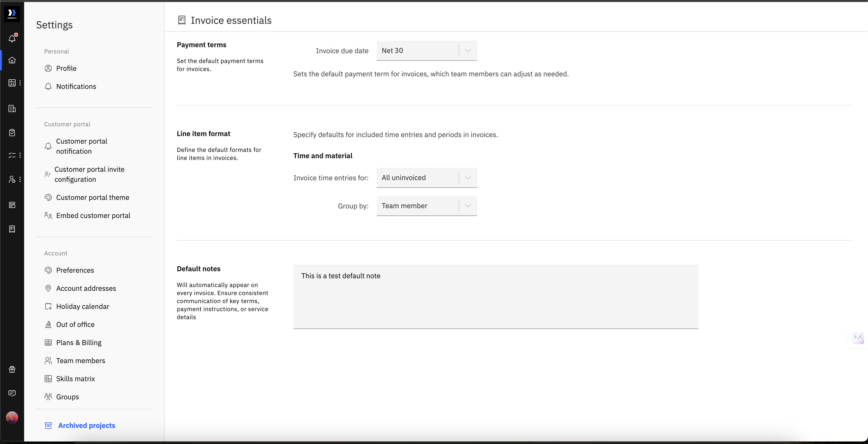Open Customer portal theme settings

93,197
